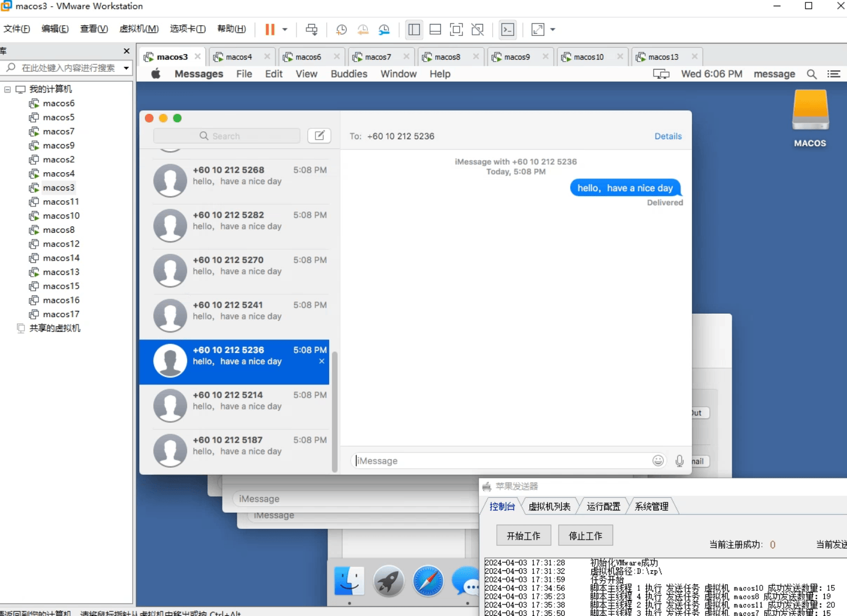Open conversation with +60 10 212 5187
Image resolution: width=847 pixels, height=616 pixels.
[x=240, y=451]
